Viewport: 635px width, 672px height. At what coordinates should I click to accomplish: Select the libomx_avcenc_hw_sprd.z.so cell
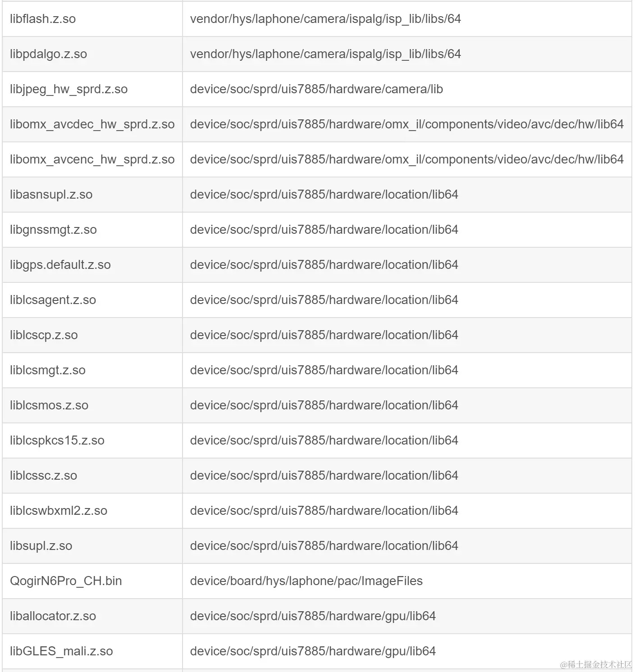click(x=92, y=159)
